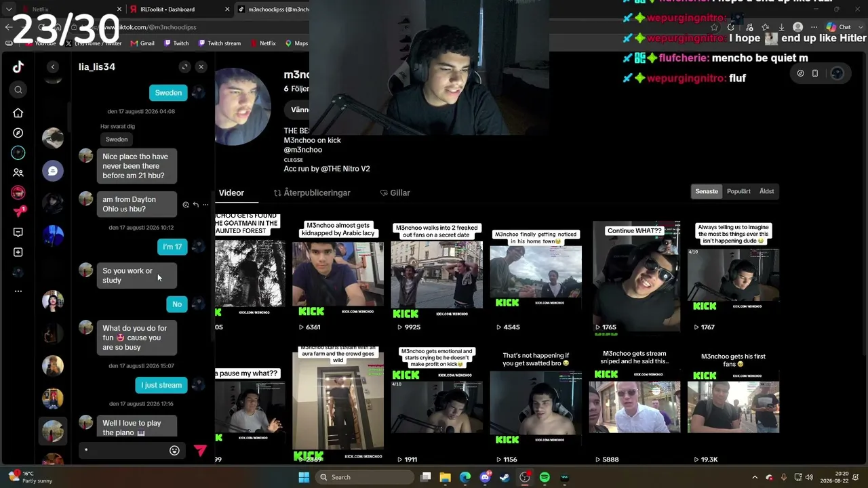Close the Netflix browser tab
Viewport: 868px width, 488px height.
click(x=119, y=9)
